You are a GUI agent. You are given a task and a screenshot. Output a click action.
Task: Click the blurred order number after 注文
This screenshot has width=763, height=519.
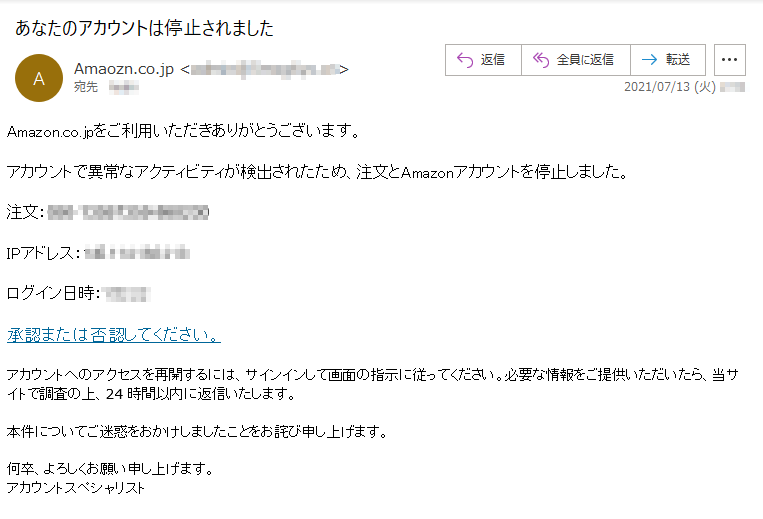pos(128,213)
